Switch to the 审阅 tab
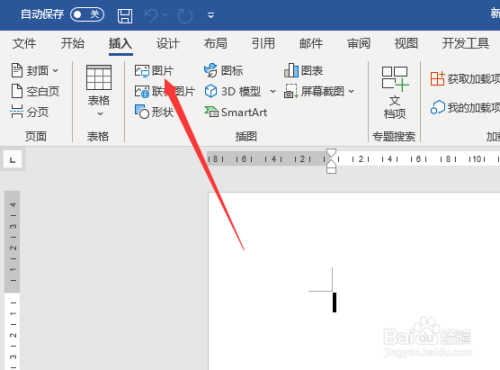Image resolution: width=500 pixels, height=370 pixels. [359, 43]
